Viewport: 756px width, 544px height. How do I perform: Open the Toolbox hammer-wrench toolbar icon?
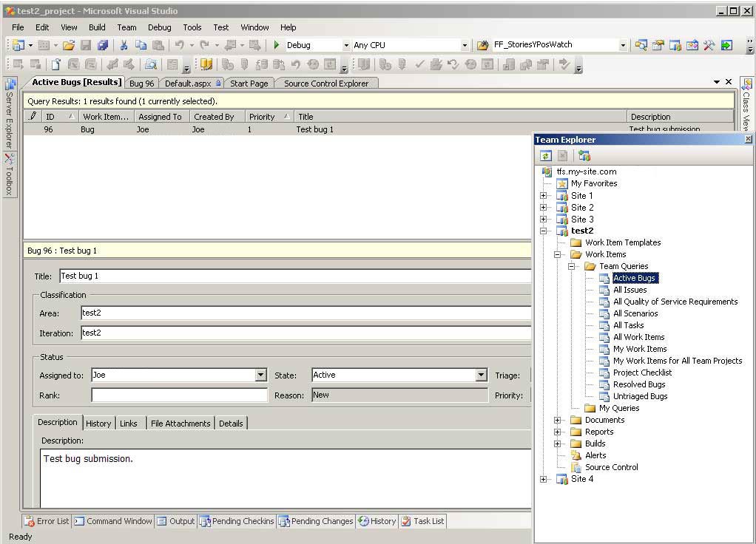pyautogui.click(x=709, y=45)
